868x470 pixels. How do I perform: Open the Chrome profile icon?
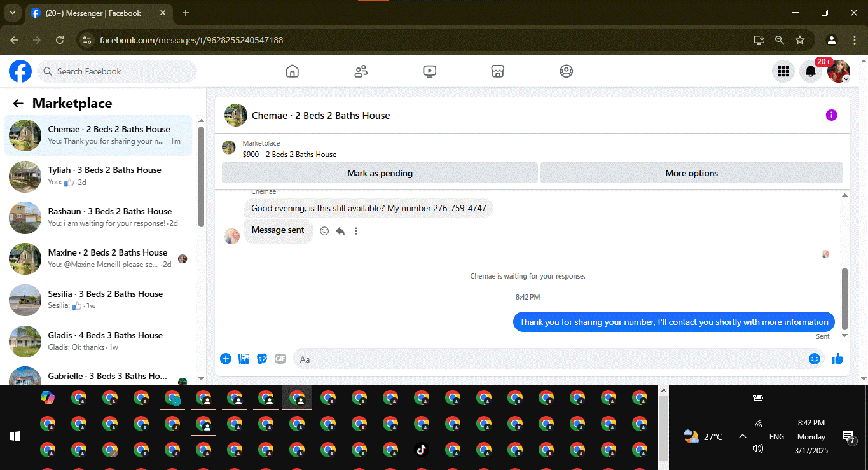pos(832,40)
